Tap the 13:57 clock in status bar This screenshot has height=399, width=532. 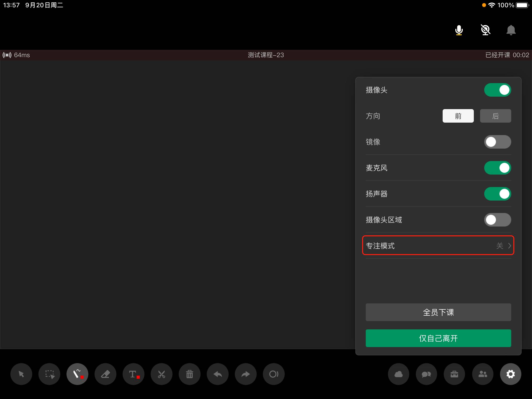point(11,5)
